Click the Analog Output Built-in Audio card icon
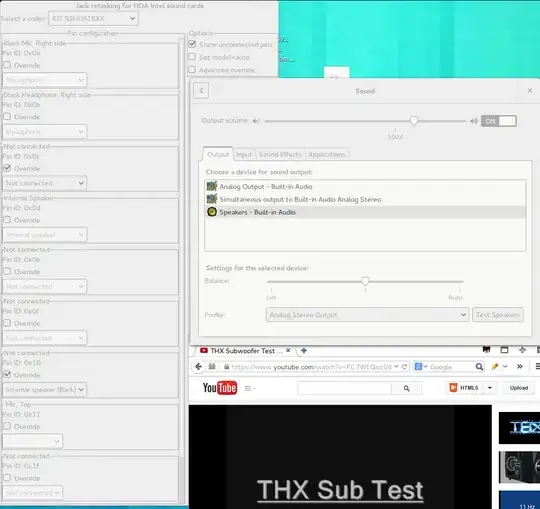540x509 pixels. click(x=211, y=186)
